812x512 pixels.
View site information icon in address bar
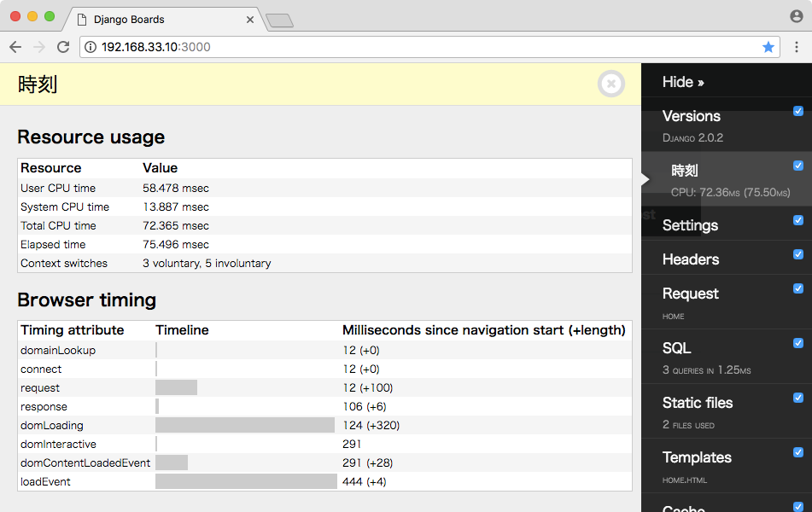point(91,47)
